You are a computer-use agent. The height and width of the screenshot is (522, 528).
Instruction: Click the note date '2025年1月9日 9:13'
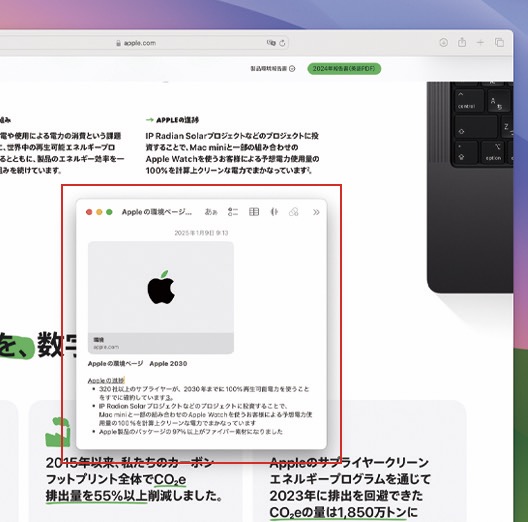[x=201, y=233]
